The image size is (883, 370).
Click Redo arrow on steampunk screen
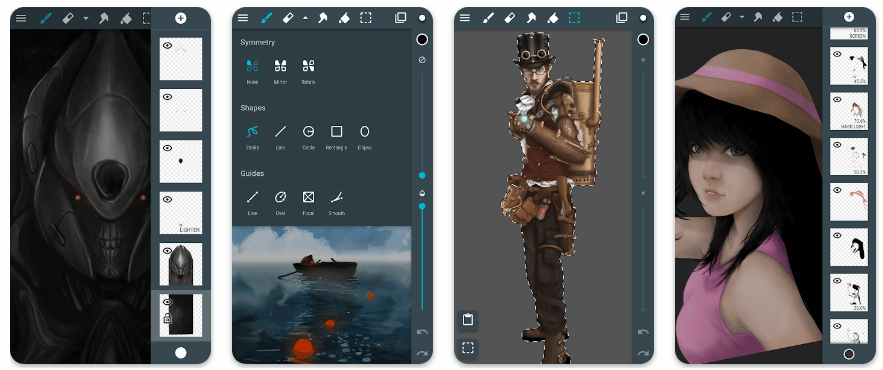[x=643, y=354]
